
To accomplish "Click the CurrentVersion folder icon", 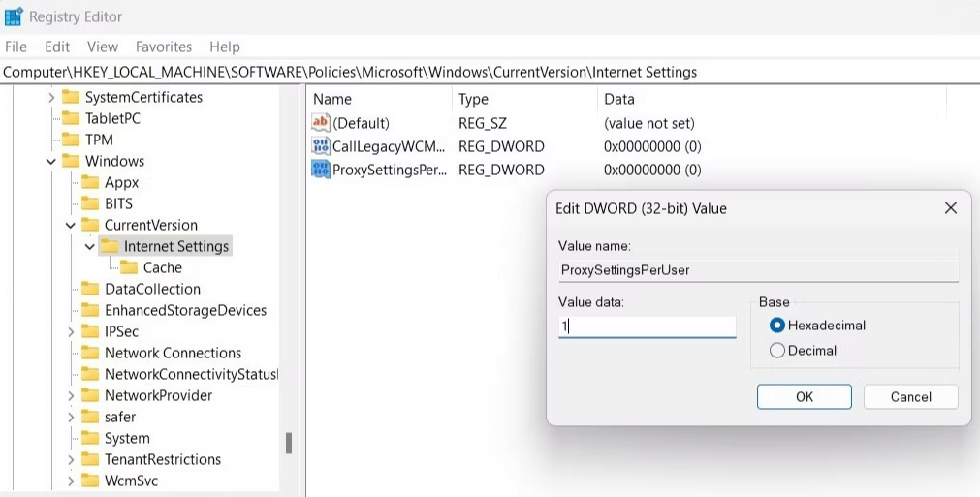I will click(x=90, y=225).
